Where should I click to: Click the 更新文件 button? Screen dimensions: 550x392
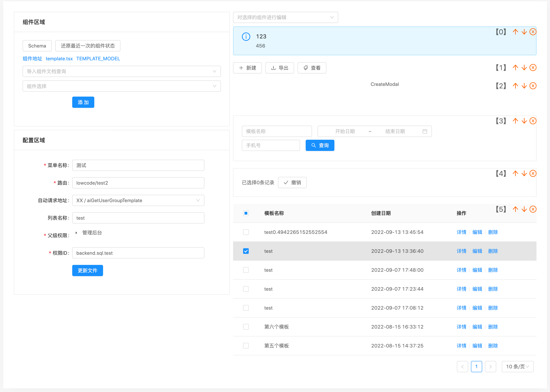[x=87, y=271]
